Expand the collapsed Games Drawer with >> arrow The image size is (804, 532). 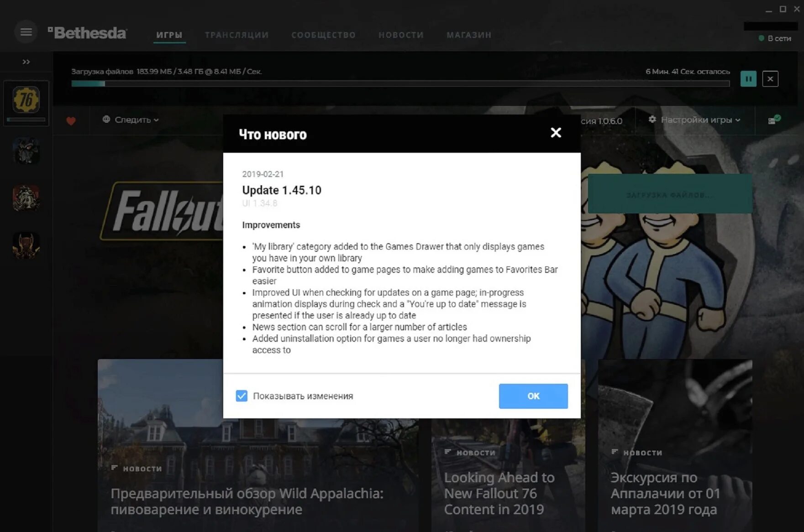pyautogui.click(x=25, y=62)
